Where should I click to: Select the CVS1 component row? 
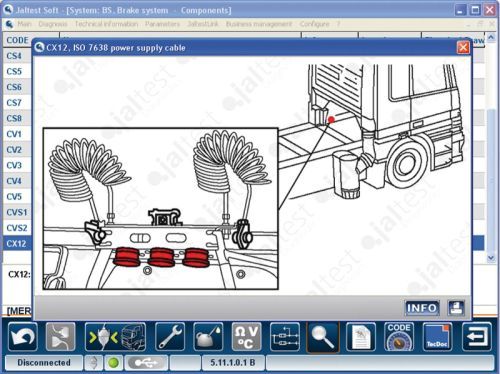pos(17,212)
